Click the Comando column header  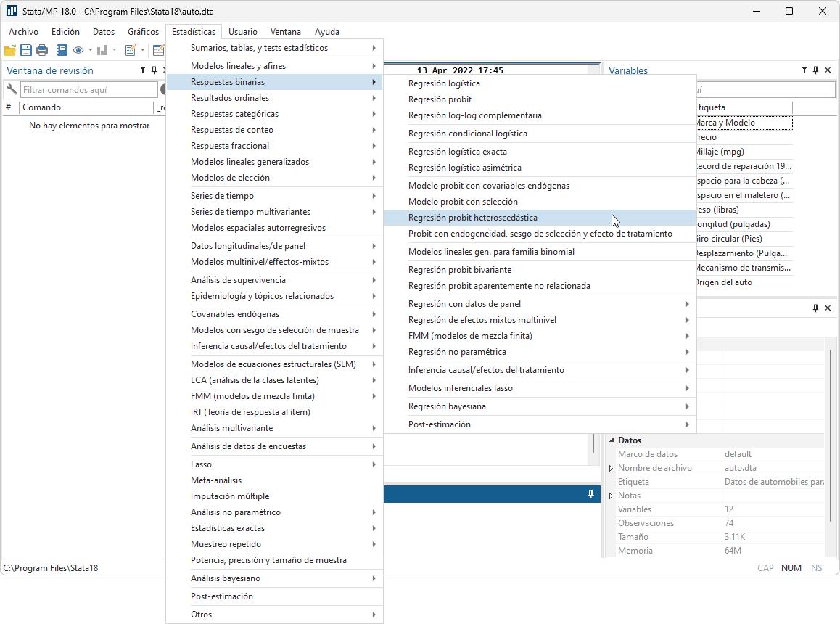click(x=86, y=107)
